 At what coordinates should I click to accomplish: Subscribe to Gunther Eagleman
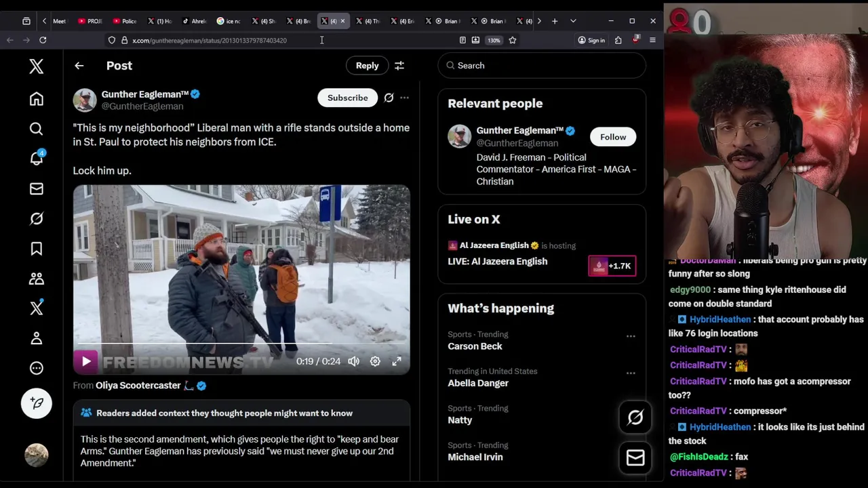tap(347, 98)
